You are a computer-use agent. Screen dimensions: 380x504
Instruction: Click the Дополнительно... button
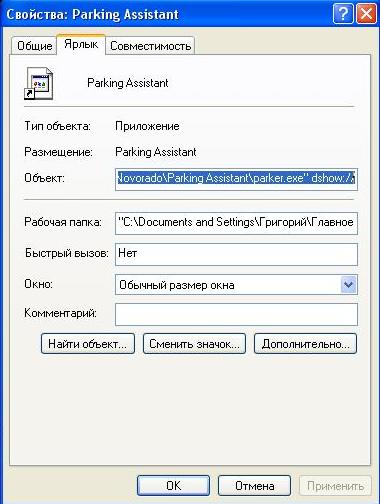click(x=305, y=344)
